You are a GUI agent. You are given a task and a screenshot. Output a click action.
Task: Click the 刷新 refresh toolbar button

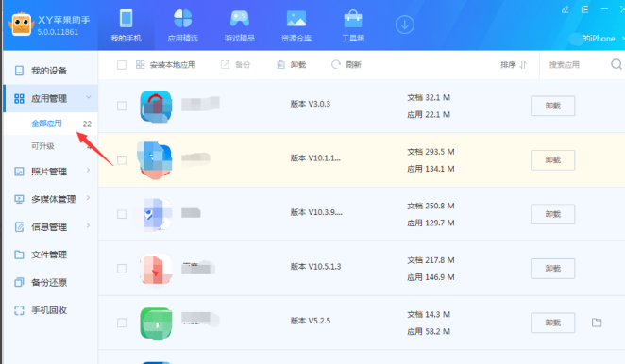(346, 65)
